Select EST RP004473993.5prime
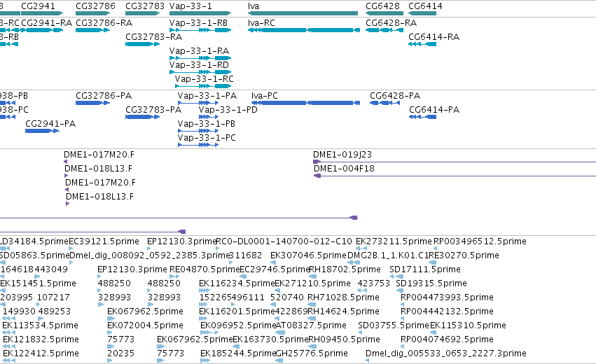The image size is (596, 364). 402,304
